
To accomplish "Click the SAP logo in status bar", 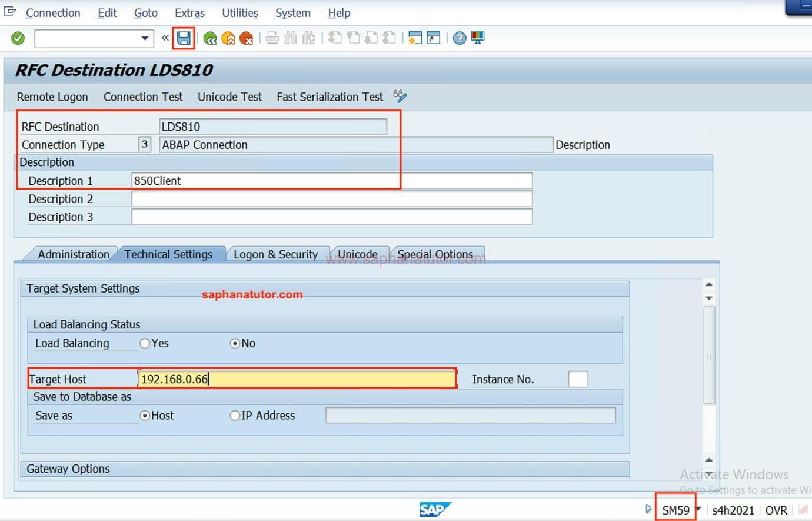I will pos(435,509).
